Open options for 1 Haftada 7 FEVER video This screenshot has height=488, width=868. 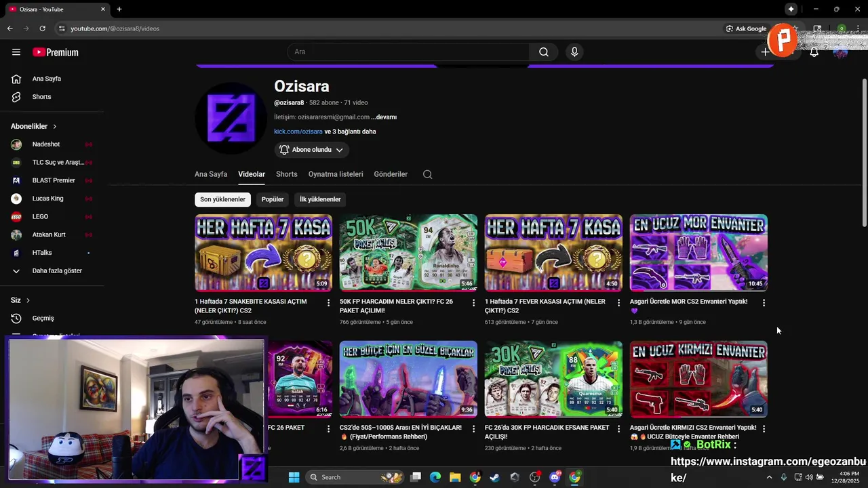coord(618,303)
